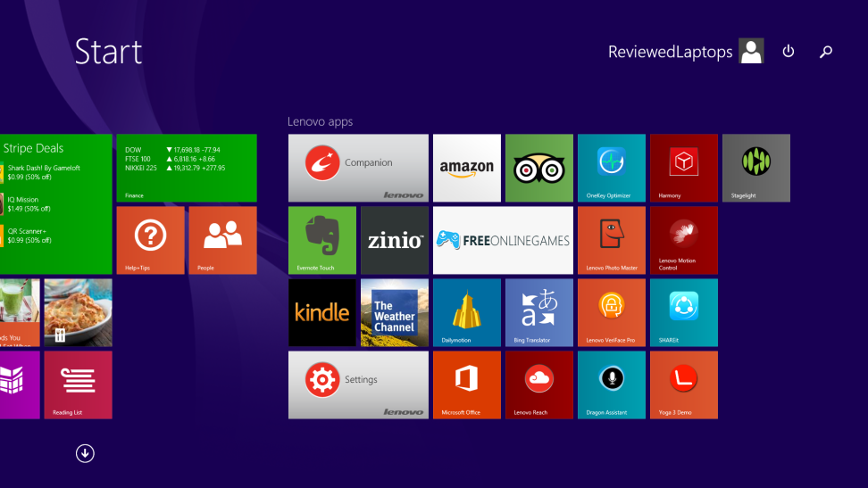Launch the Zinio tile
Screen dimensions: 868x488
(395, 240)
